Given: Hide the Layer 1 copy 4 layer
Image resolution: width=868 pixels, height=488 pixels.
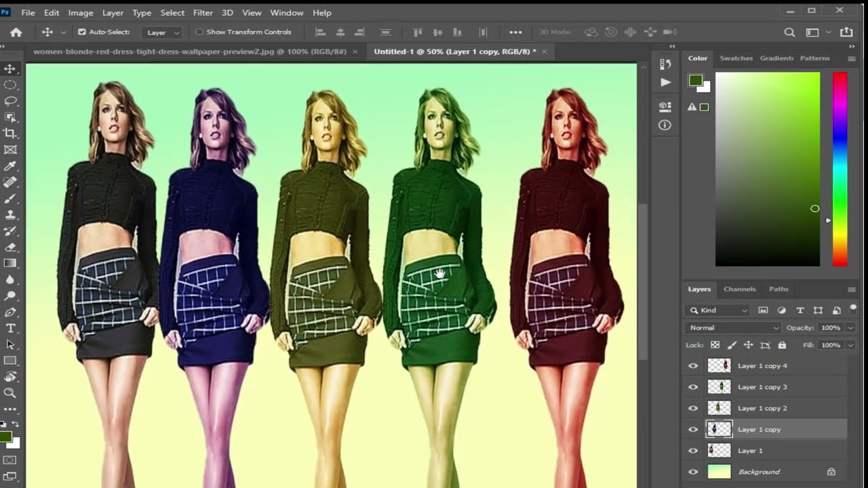Looking at the screenshot, I should click(693, 366).
